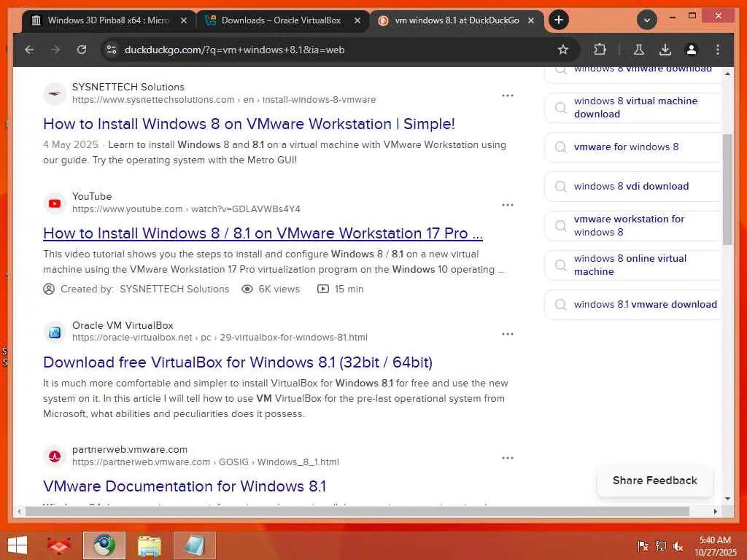
Task: Open a new browser tab
Action: point(559,20)
